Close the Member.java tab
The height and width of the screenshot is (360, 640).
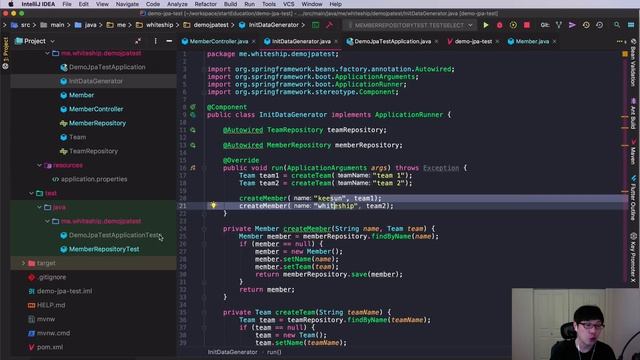554,42
